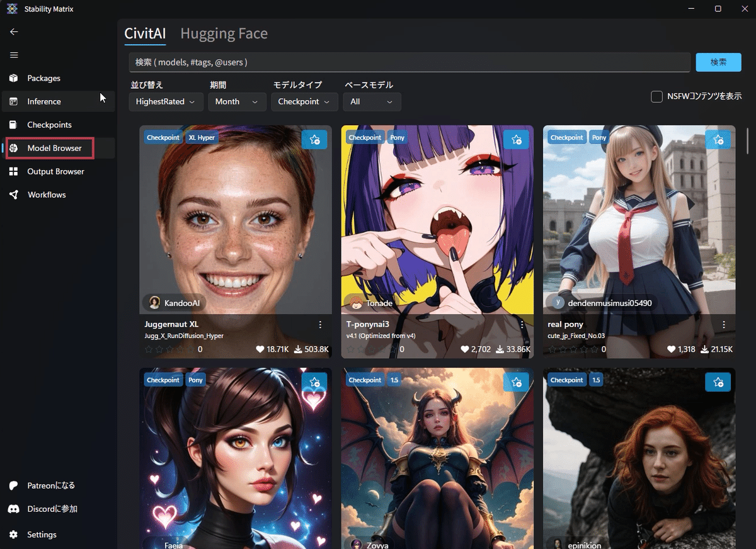Open Juggernaut XL three-dot menu
Screen dimensions: 756x549
(320, 325)
